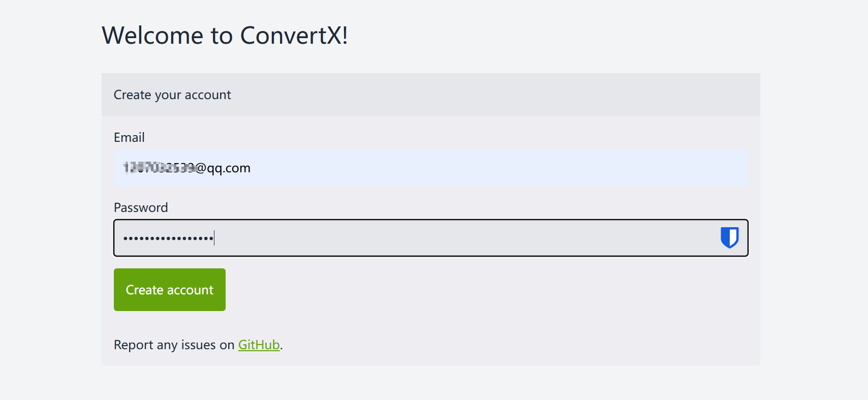Click the Bitwarden shield icon in Password field
This screenshot has width=868, height=400.
pos(729,237)
